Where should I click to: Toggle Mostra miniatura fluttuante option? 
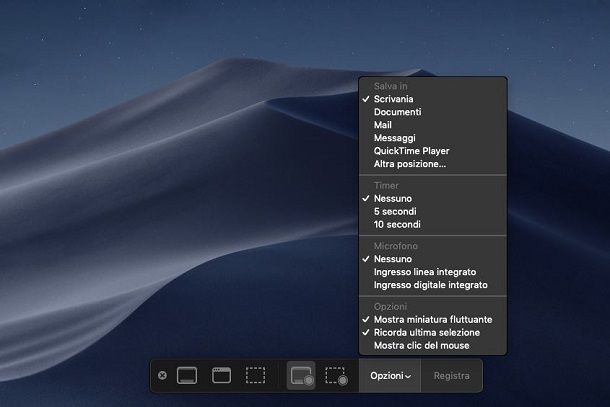433,319
